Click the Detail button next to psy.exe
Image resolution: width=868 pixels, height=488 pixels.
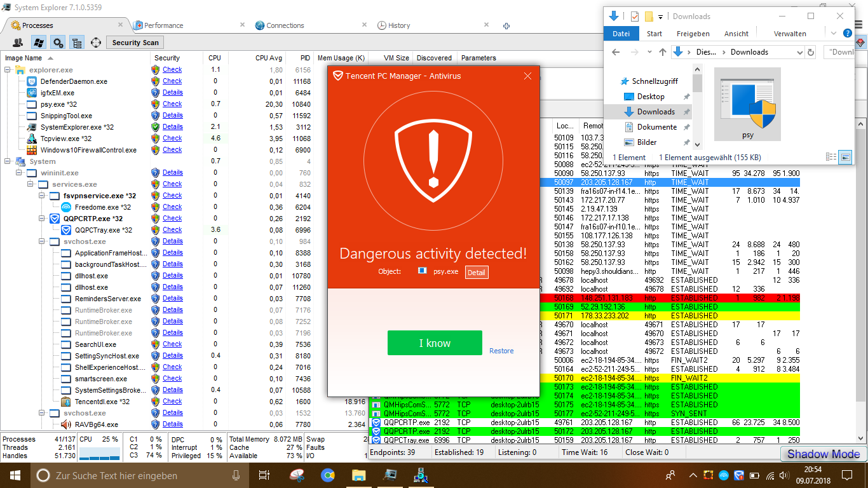click(477, 272)
